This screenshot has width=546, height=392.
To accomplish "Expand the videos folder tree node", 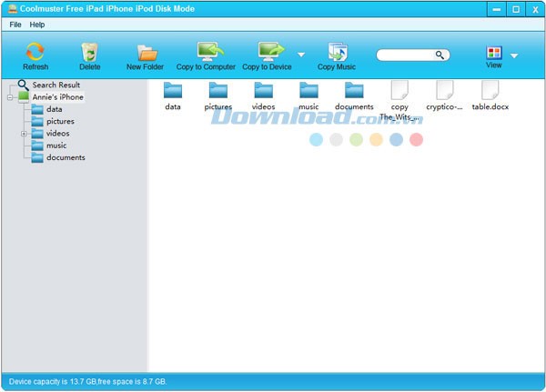I will point(24,134).
